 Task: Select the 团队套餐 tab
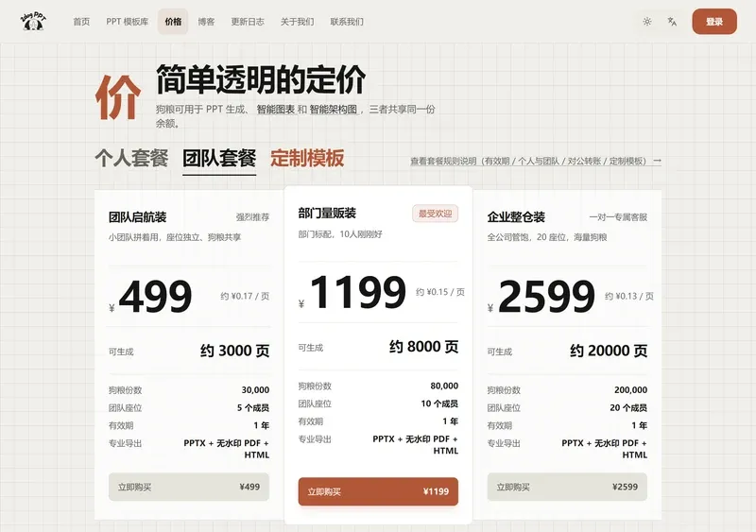pyautogui.click(x=219, y=158)
